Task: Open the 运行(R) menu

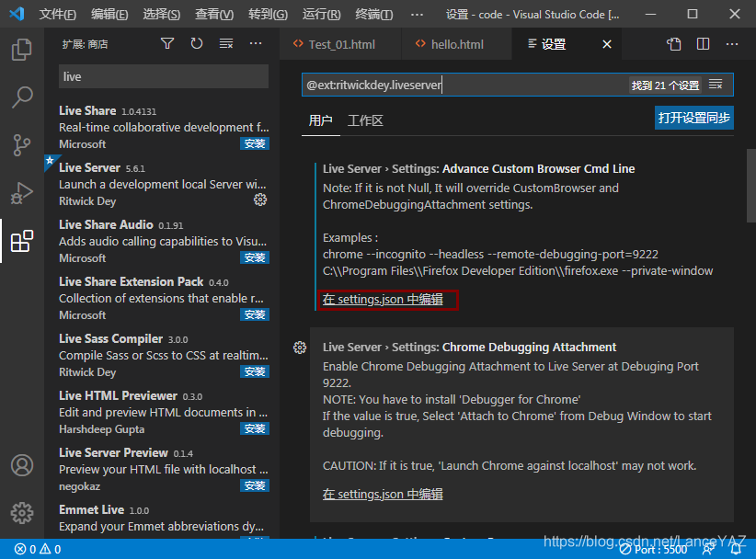Action: [322, 15]
